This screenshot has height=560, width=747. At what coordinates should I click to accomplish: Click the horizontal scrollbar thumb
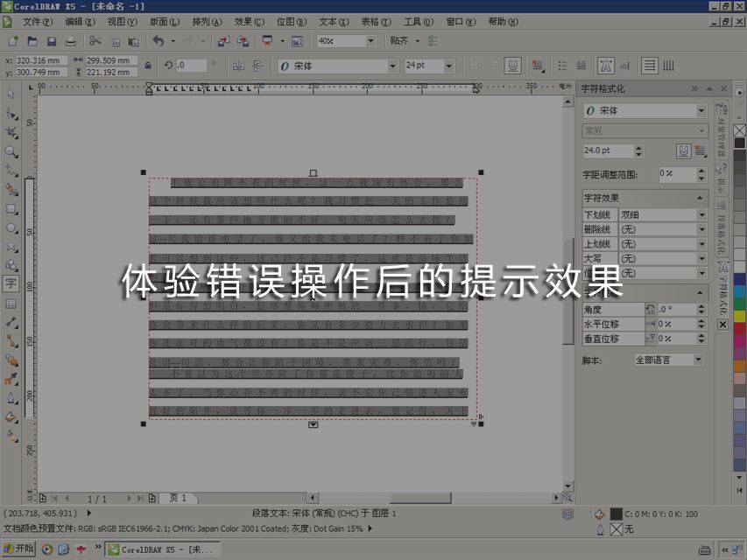tap(420, 498)
